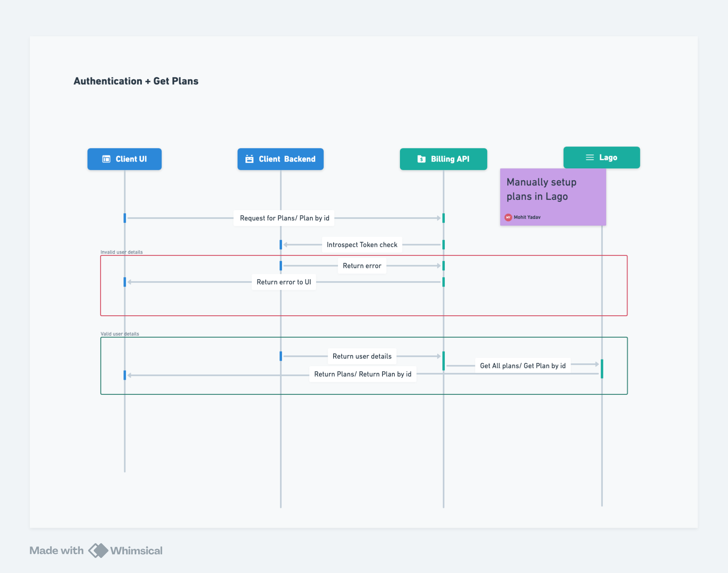
Task: Select the 'Return error' arrow label
Action: tap(362, 266)
